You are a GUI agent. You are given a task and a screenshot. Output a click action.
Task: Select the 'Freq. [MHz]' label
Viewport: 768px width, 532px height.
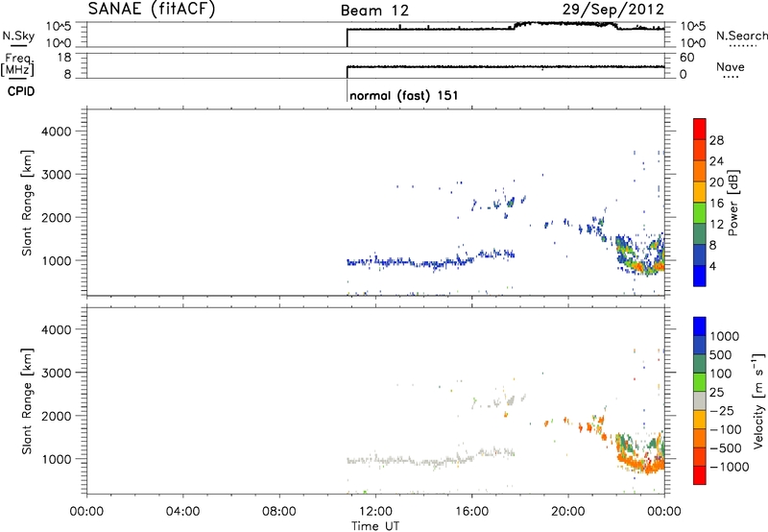pyautogui.click(x=17, y=64)
